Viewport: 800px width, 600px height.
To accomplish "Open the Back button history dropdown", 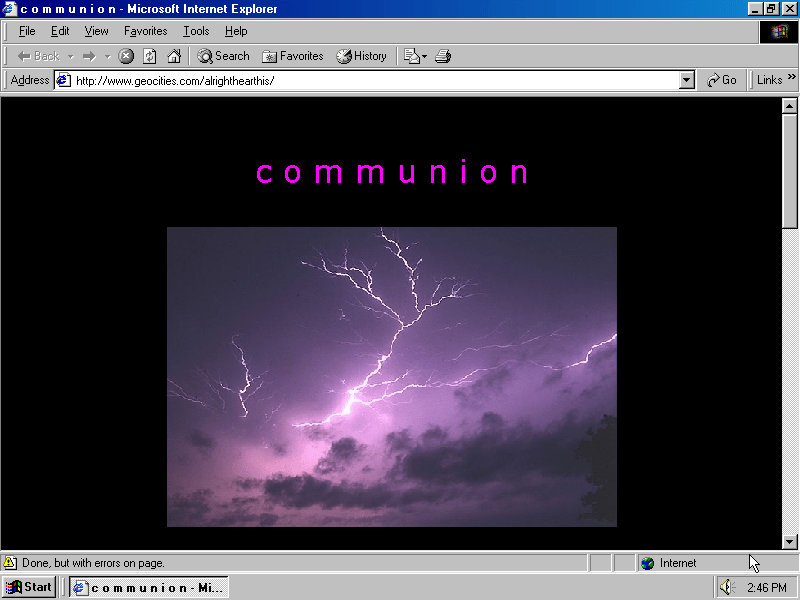I will click(71, 56).
